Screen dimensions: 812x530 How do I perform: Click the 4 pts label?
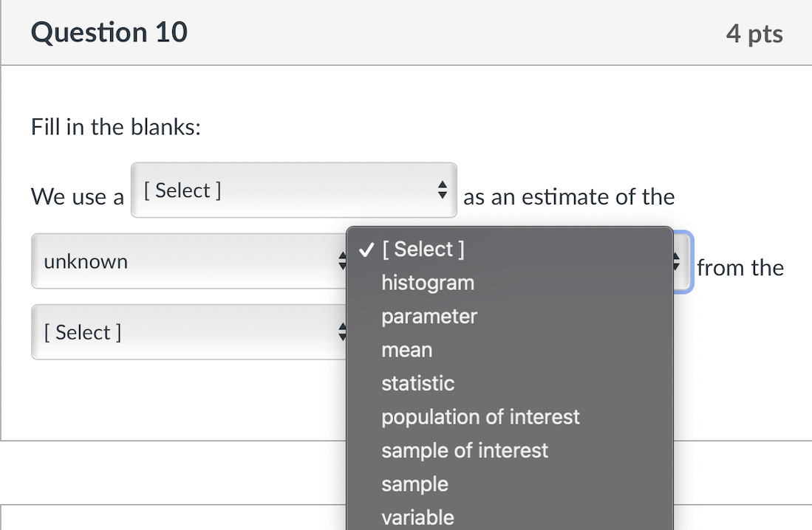click(754, 32)
